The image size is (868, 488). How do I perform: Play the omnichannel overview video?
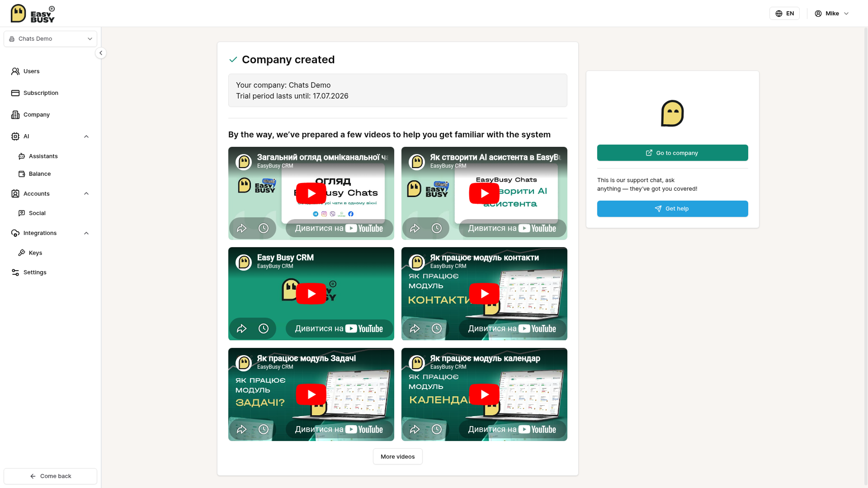tap(311, 193)
